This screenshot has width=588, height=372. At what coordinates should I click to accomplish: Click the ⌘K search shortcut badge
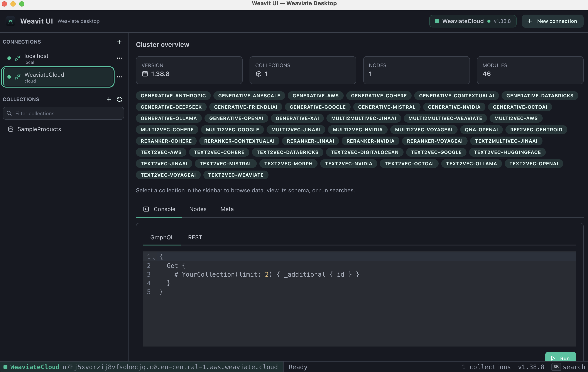[556, 367]
